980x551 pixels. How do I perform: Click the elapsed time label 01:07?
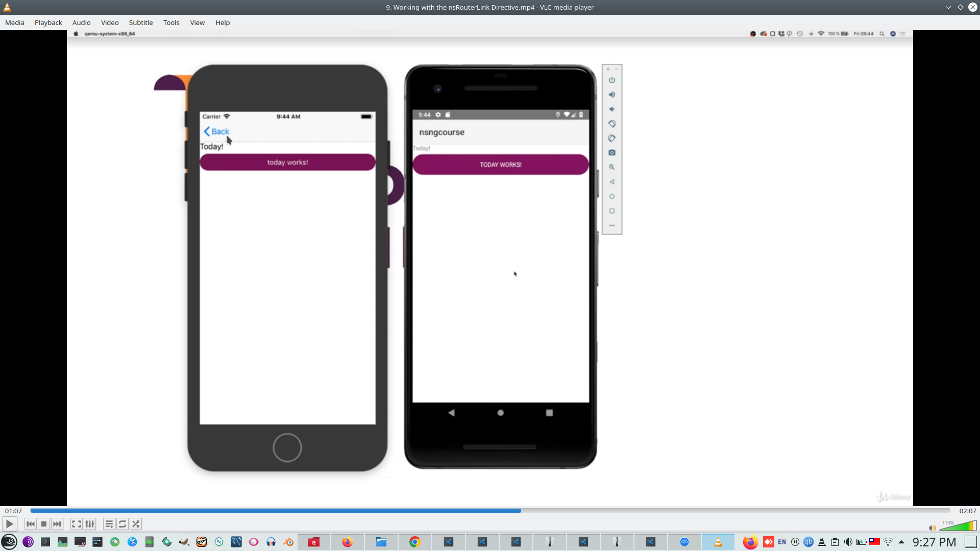click(x=13, y=511)
